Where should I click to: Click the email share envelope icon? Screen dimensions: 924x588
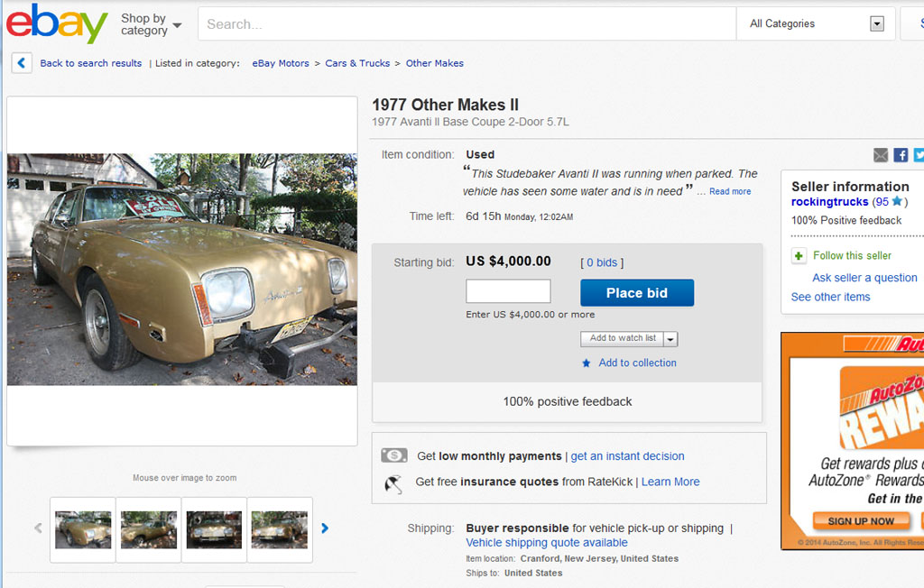(x=881, y=155)
